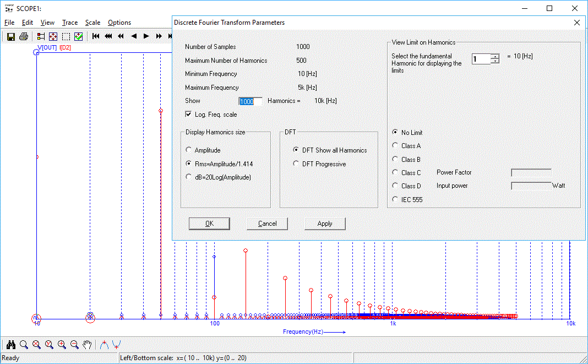The image size is (588, 364).
Task: Select Class A harmonic limit
Action: 395,145
